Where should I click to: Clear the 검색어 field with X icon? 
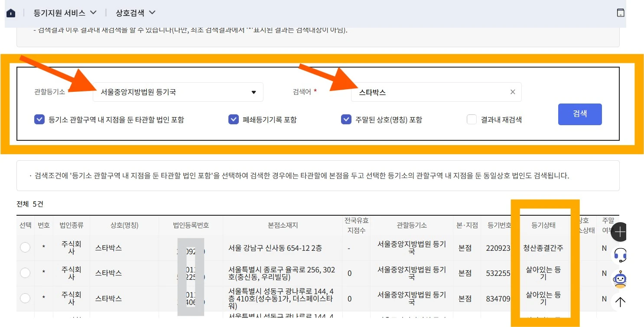513,92
